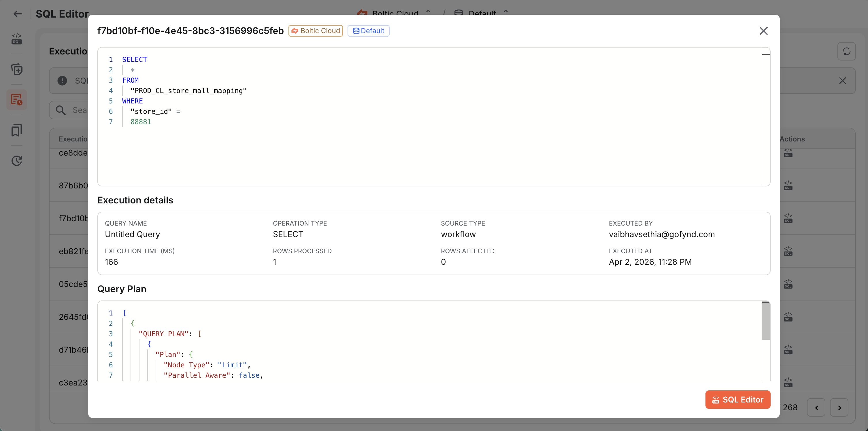The height and width of the screenshot is (431, 868).
Task: Clear the SQL filter with the X icon
Action: pyautogui.click(x=843, y=81)
